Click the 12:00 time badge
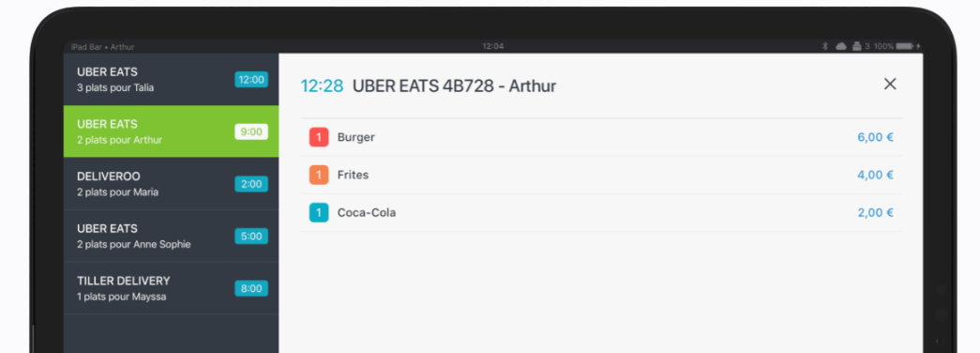 [x=251, y=80]
